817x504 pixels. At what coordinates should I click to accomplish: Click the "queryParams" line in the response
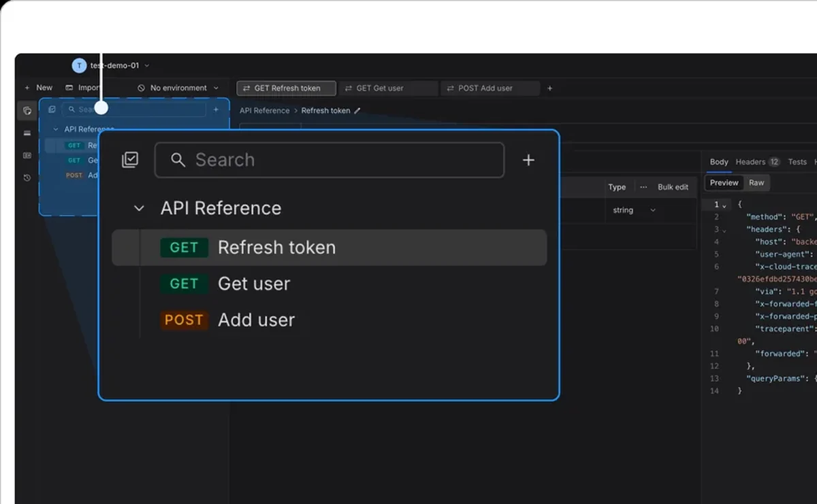pos(781,378)
